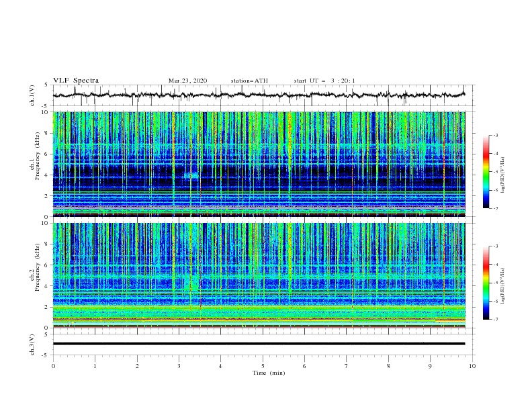
Task: Click the time axis tick label "3"
Action: click(179, 366)
